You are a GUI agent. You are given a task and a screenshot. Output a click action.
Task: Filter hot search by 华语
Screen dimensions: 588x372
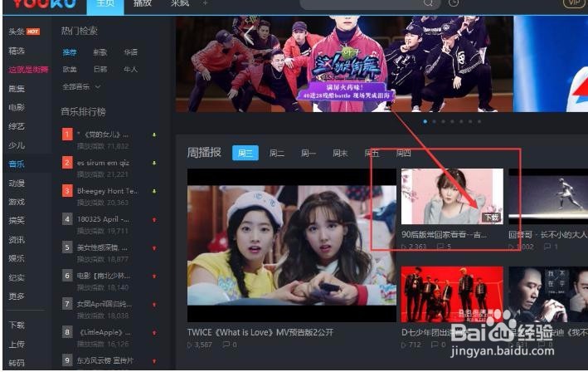coord(130,52)
